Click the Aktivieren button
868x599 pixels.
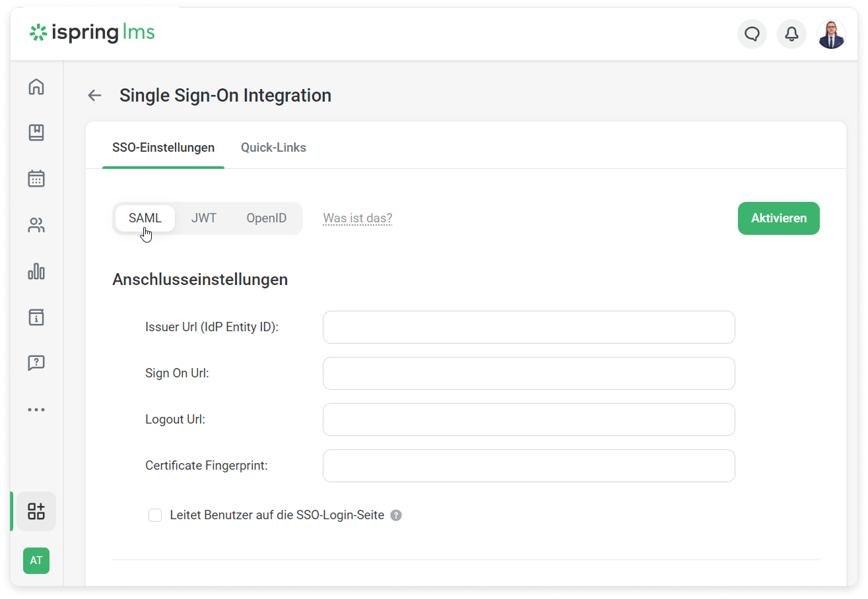778,218
